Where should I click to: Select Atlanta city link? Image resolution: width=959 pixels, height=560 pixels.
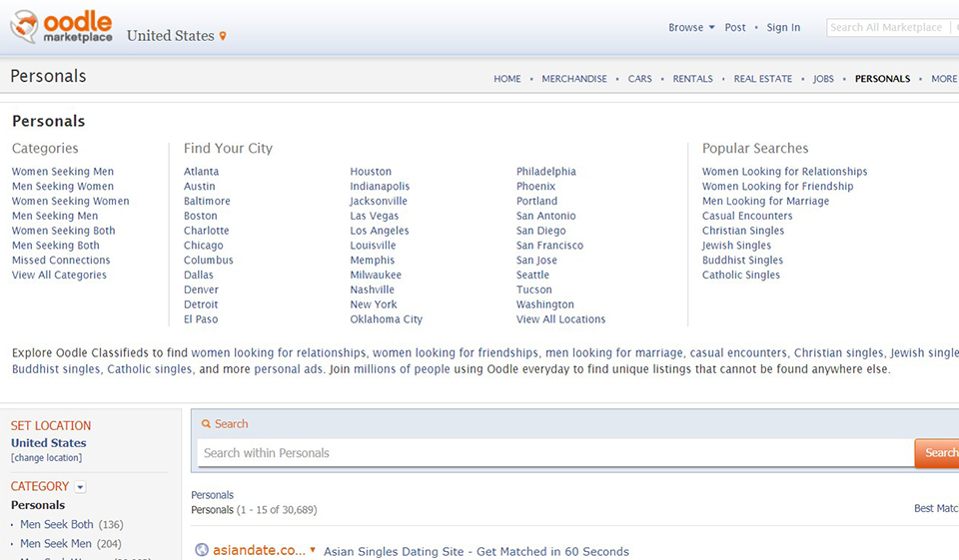pos(201,171)
